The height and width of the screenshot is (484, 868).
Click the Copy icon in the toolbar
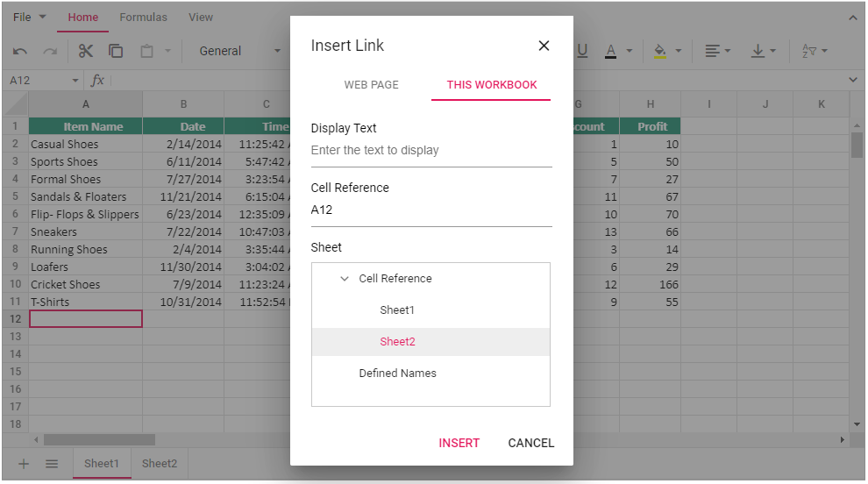click(116, 51)
